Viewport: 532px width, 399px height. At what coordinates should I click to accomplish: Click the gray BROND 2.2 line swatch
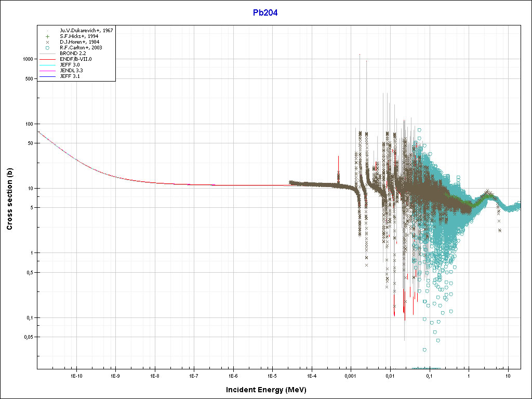pyautogui.click(x=47, y=54)
